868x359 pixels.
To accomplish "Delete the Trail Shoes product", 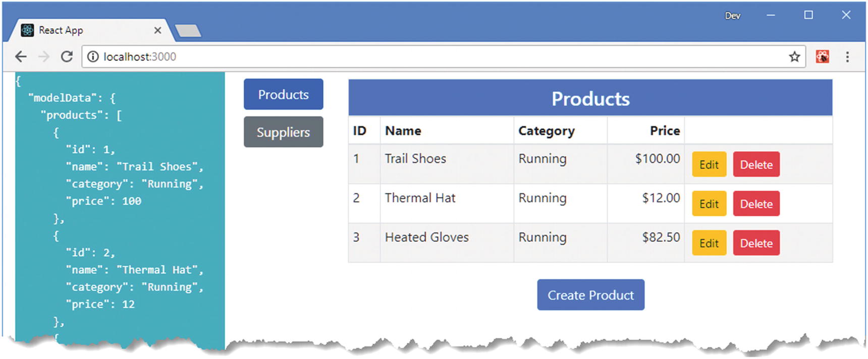I will pyautogui.click(x=756, y=164).
